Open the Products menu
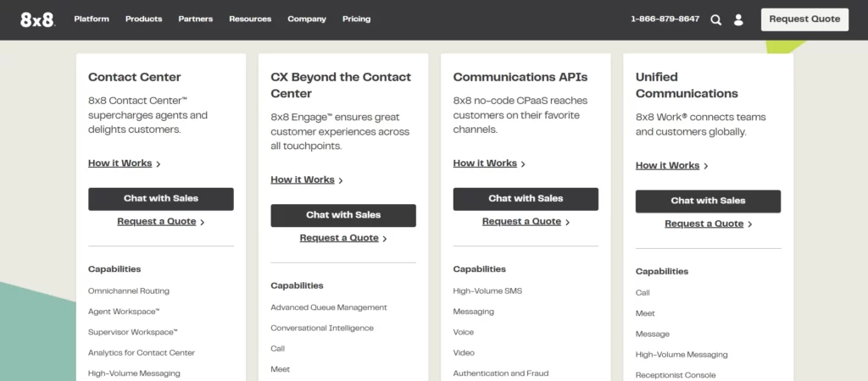The image size is (868, 381). tap(143, 19)
